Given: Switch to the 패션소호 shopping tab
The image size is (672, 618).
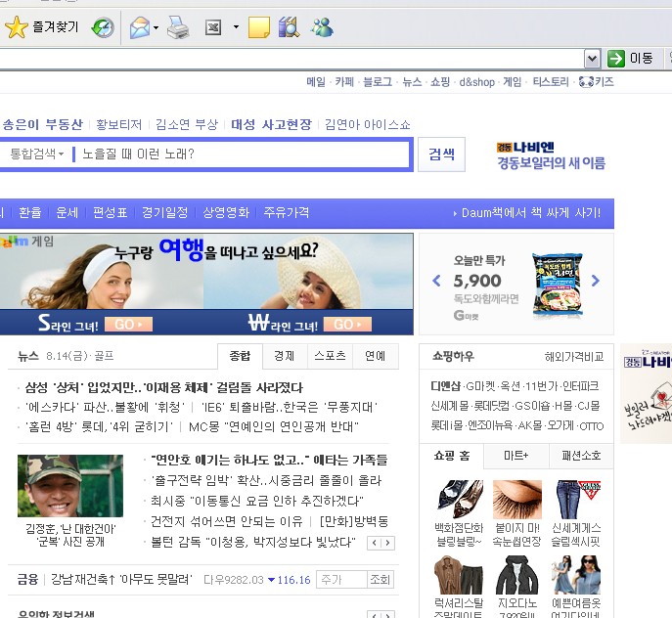Looking at the screenshot, I should (581, 456).
